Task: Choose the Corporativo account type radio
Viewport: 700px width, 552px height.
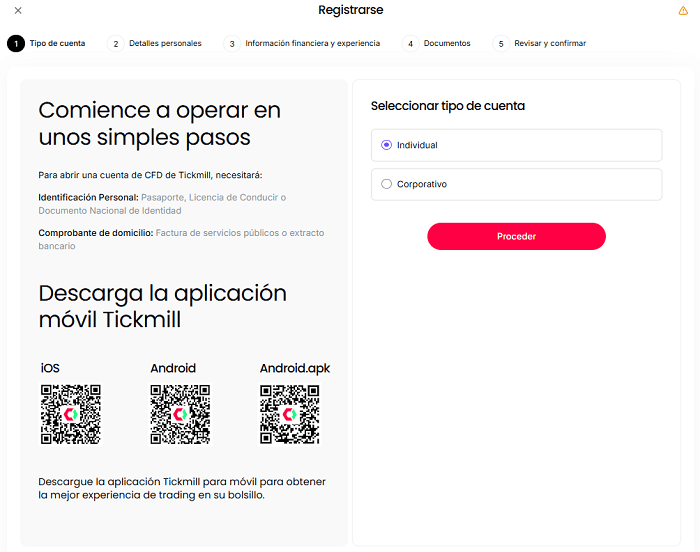Action: [386, 184]
